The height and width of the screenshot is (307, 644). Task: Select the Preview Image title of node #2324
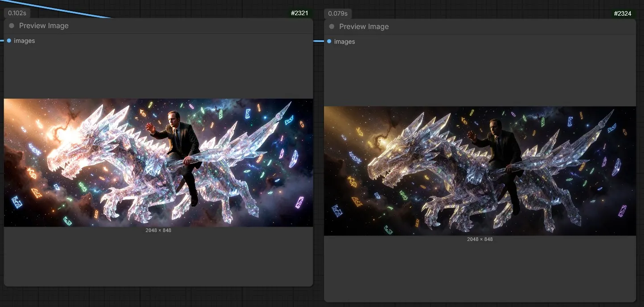(x=364, y=27)
